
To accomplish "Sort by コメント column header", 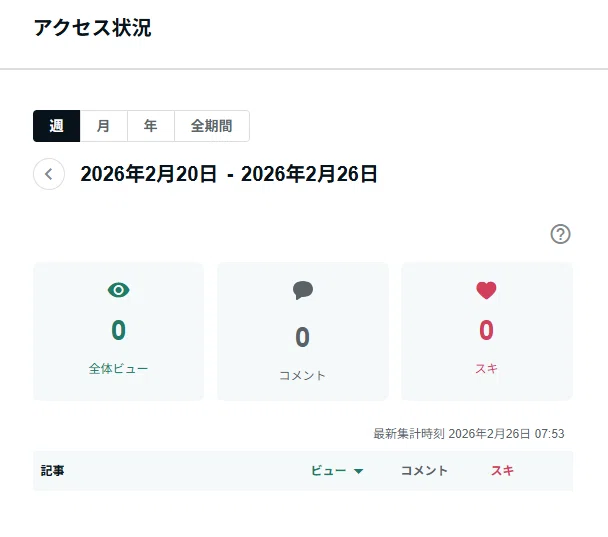I will 424,471.
